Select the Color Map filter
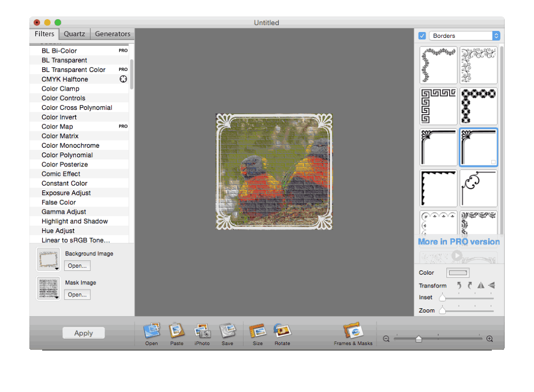Screen dimensions: 534x392 79,126
